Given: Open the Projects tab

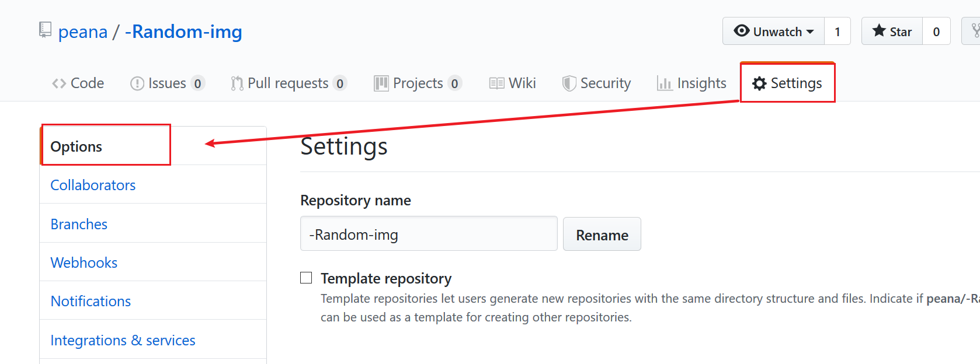Looking at the screenshot, I should 418,83.
